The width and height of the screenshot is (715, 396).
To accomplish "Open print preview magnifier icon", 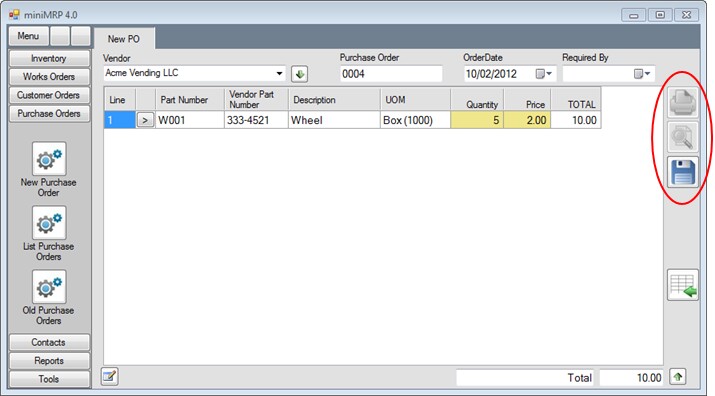I will tap(683, 137).
